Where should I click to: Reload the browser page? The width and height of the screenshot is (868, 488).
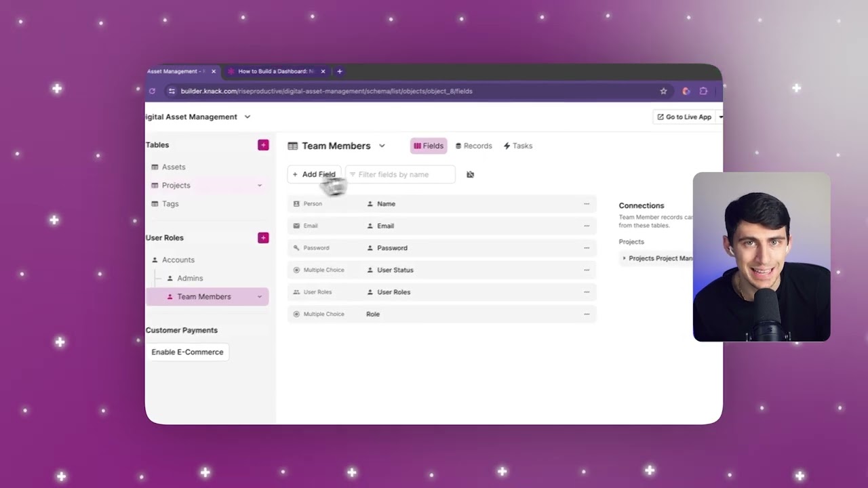click(x=152, y=91)
